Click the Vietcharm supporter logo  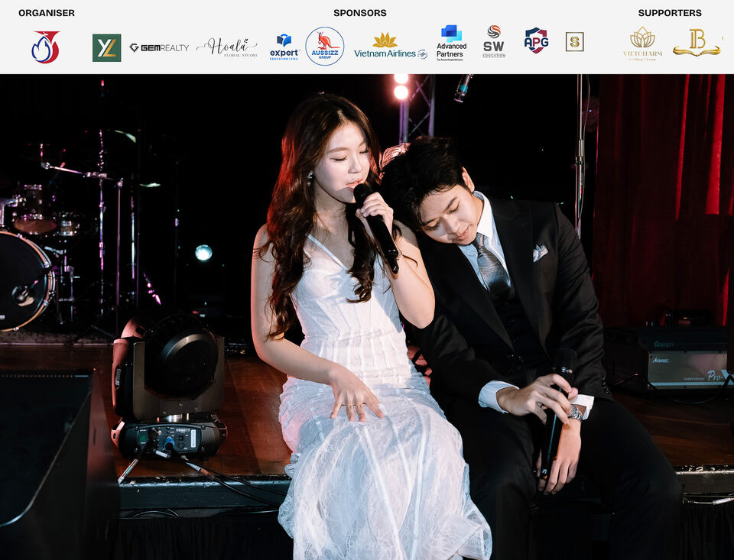click(643, 44)
